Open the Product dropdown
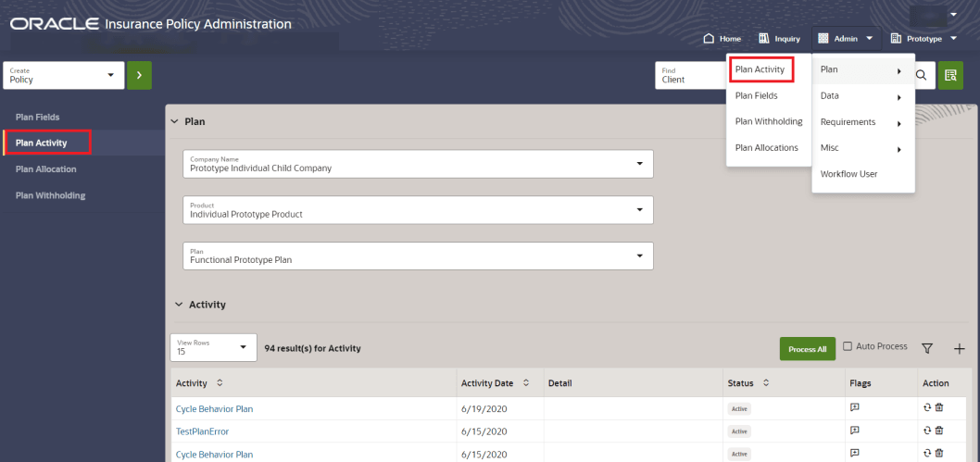This screenshot has height=462, width=980. pyautogui.click(x=418, y=210)
